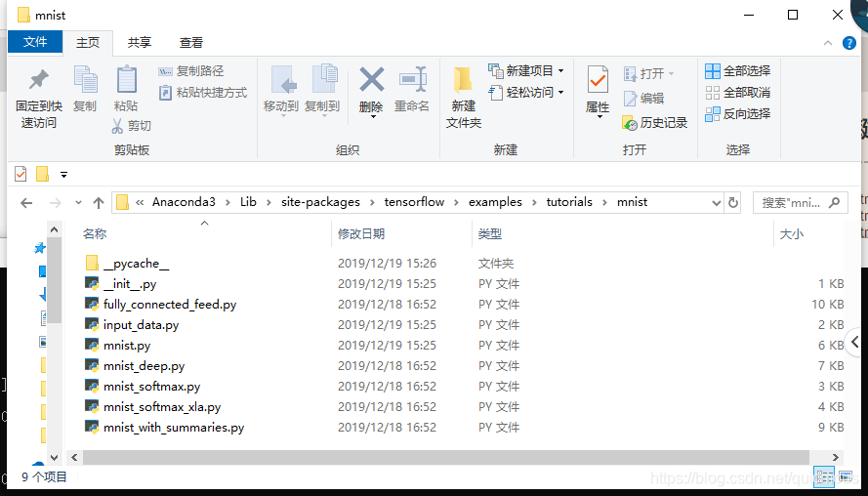Sort by Name (名称) column header
This screenshot has height=496, width=868.
click(x=95, y=234)
